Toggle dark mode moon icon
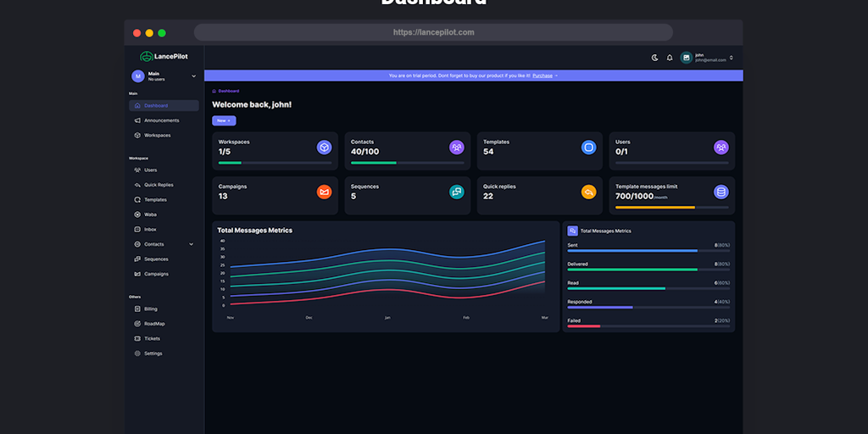The width and height of the screenshot is (868, 434). (x=654, y=58)
